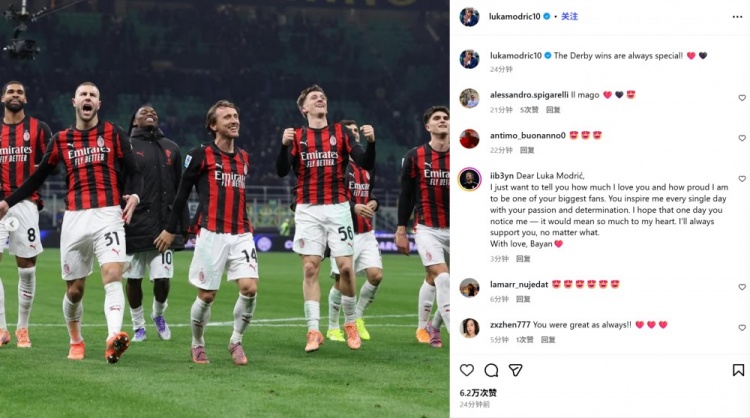Like the post with the heart icon

click(467, 370)
